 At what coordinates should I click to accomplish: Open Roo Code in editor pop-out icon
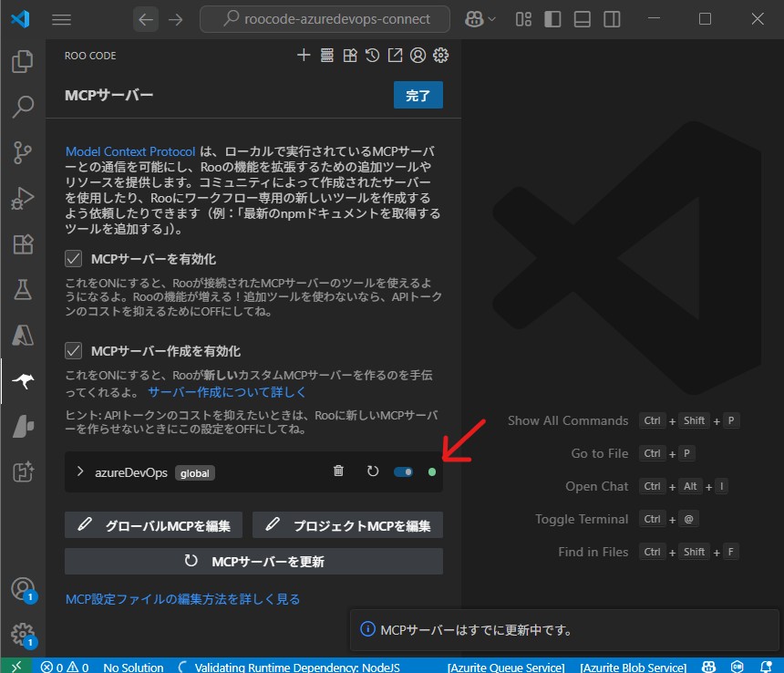click(395, 55)
